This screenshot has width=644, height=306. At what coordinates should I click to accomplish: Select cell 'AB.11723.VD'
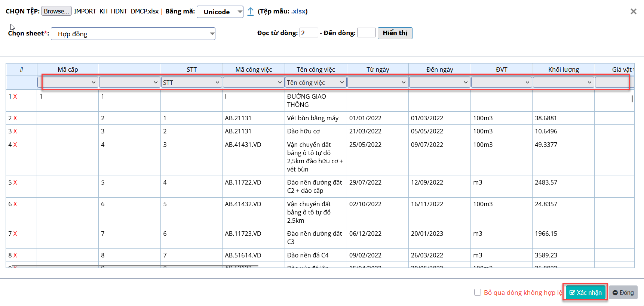point(254,238)
